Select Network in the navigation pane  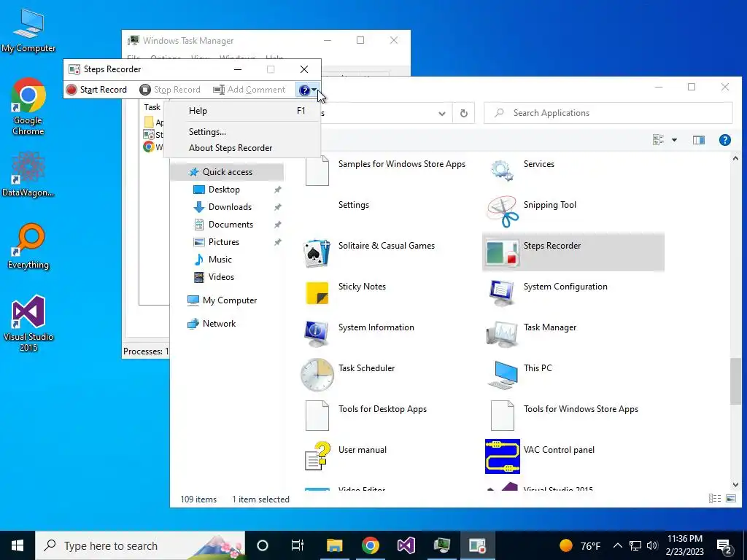click(219, 324)
